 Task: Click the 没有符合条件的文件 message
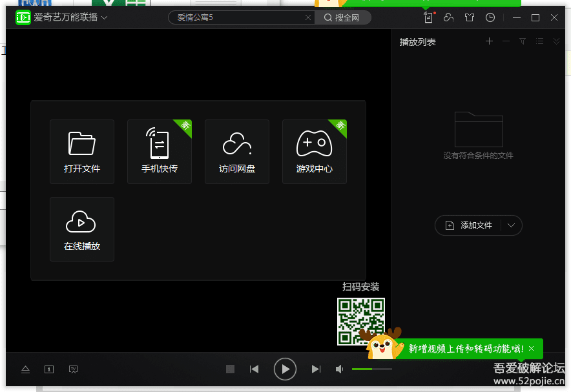[x=479, y=156]
